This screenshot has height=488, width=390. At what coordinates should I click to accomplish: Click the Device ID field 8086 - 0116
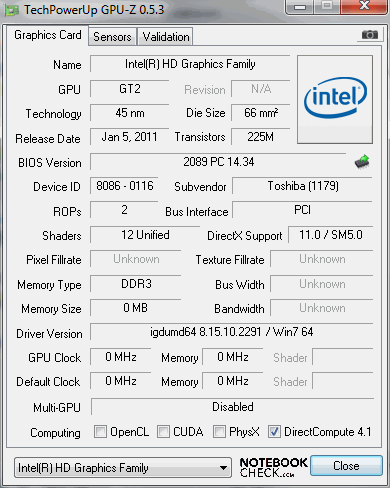[x=124, y=186]
